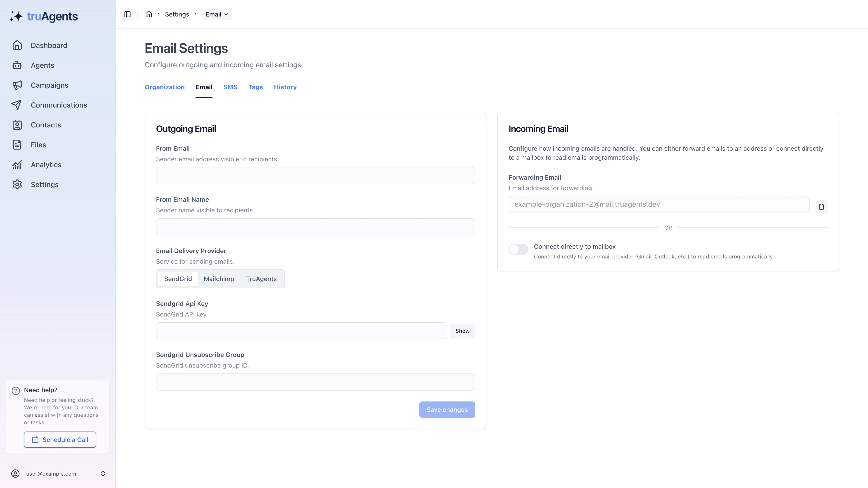Open Contacts from the sidebar
The width and height of the screenshot is (868, 488).
click(x=46, y=125)
